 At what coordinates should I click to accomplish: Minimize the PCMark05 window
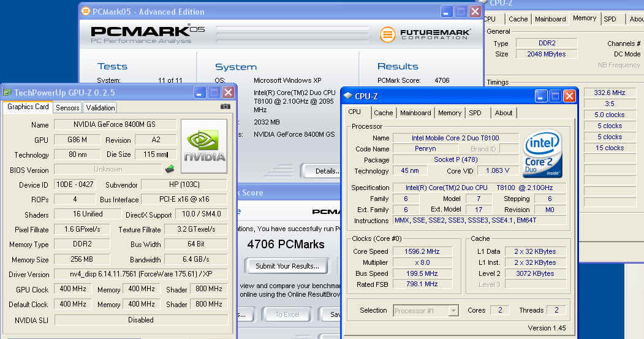(x=447, y=12)
